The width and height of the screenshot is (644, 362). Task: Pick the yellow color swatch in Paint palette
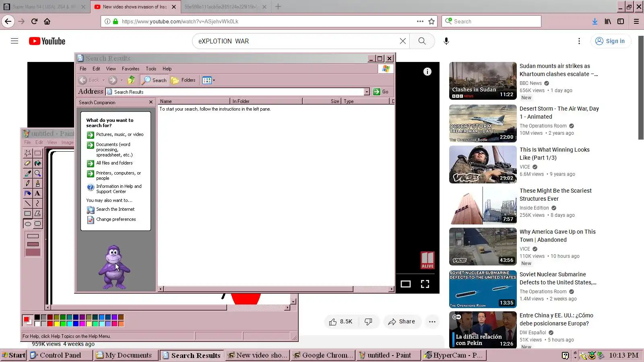click(x=57, y=324)
